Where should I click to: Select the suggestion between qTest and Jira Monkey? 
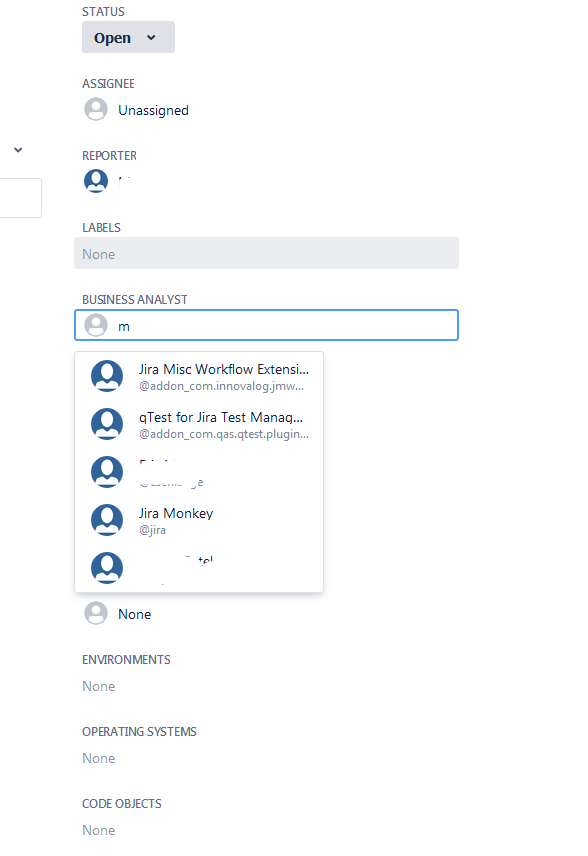click(x=199, y=472)
